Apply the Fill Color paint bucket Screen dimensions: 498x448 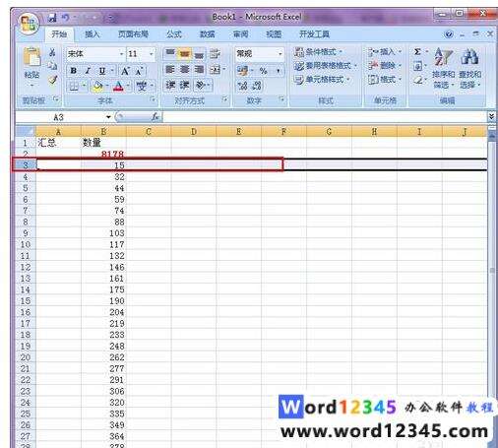point(97,87)
